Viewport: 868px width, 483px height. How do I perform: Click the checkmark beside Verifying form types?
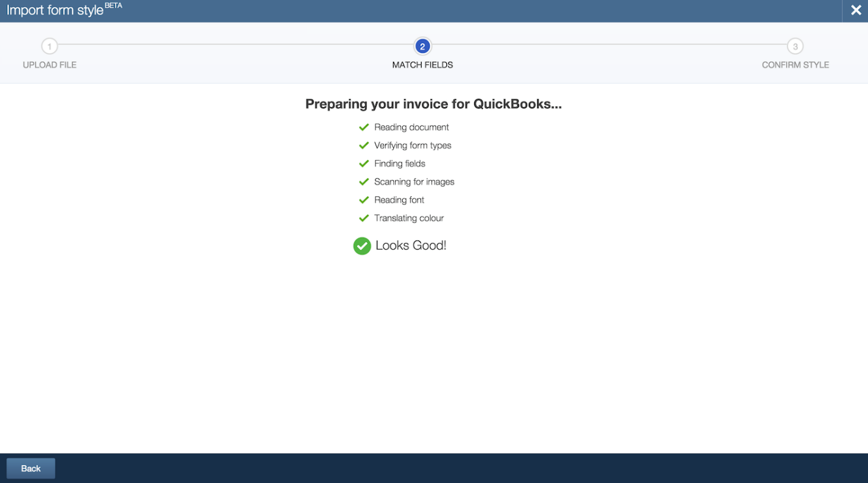pos(364,146)
